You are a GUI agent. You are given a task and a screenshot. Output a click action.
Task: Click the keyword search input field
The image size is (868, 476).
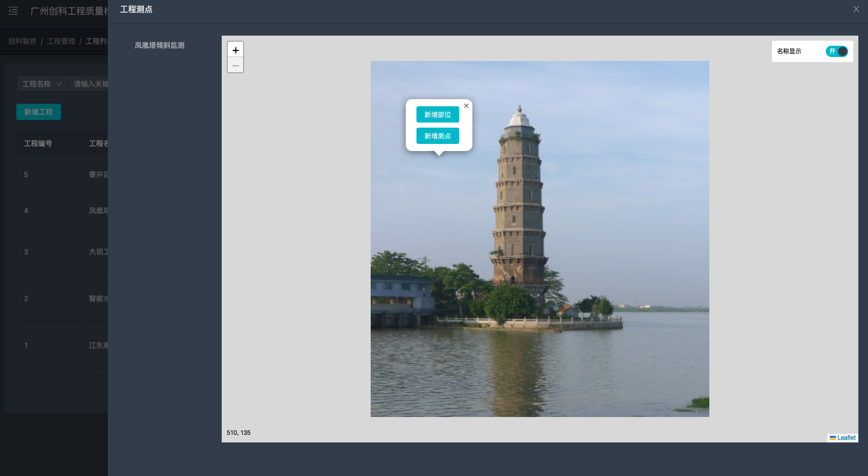91,84
